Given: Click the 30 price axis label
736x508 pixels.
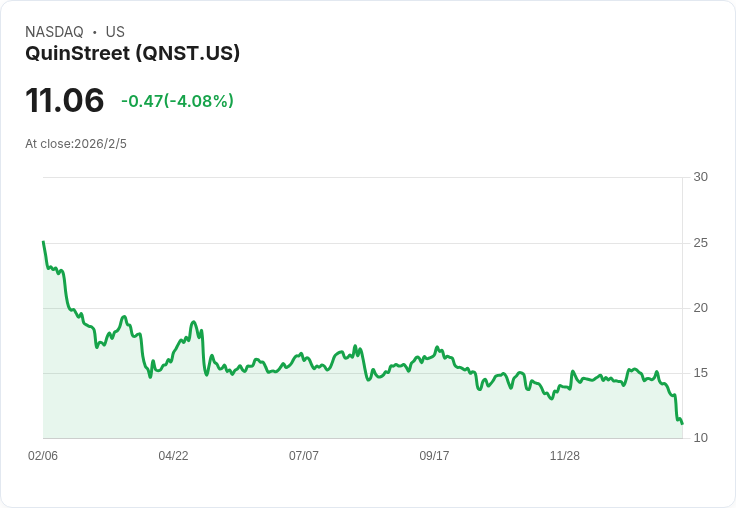Looking at the screenshot, I should click(700, 177).
